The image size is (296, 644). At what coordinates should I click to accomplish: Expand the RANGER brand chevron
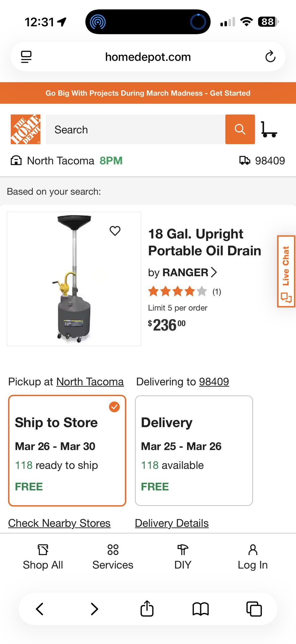(214, 272)
